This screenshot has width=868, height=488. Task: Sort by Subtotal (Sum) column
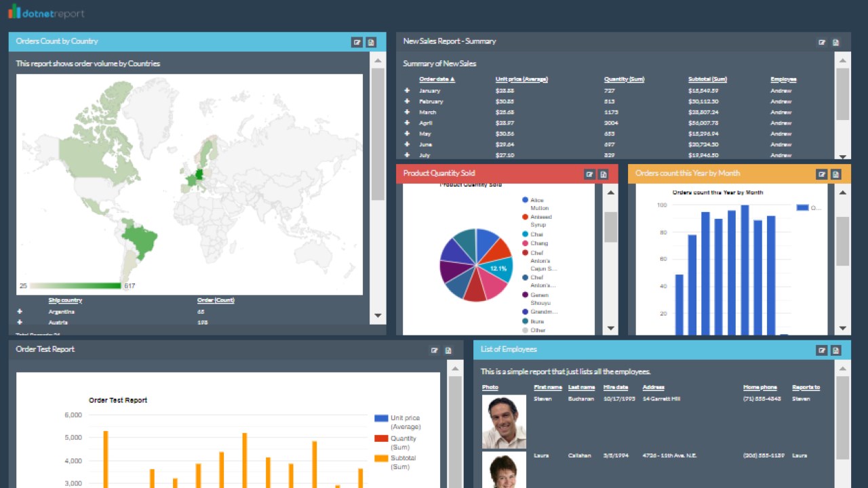[x=707, y=79]
